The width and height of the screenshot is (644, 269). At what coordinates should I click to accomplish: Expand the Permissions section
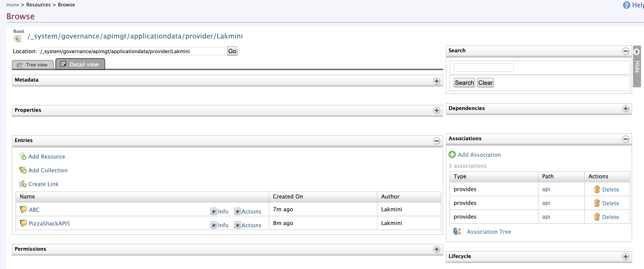click(436, 249)
